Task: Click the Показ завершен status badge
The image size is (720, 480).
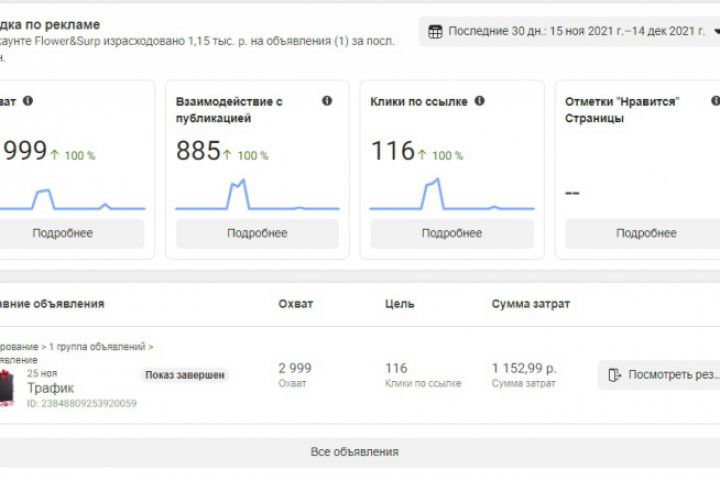Action: (185, 375)
